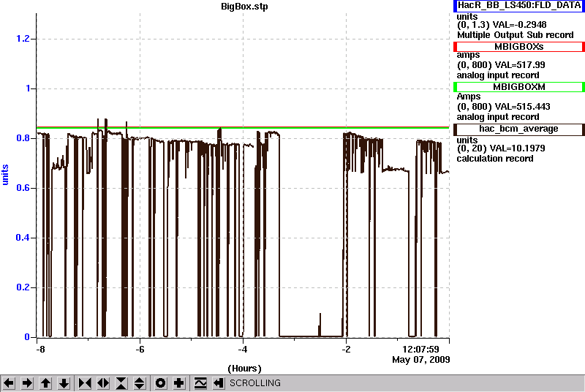This screenshot has width=585, height=392.
Task: Click the May 07, 2009 date label
Action: tap(421, 360)
